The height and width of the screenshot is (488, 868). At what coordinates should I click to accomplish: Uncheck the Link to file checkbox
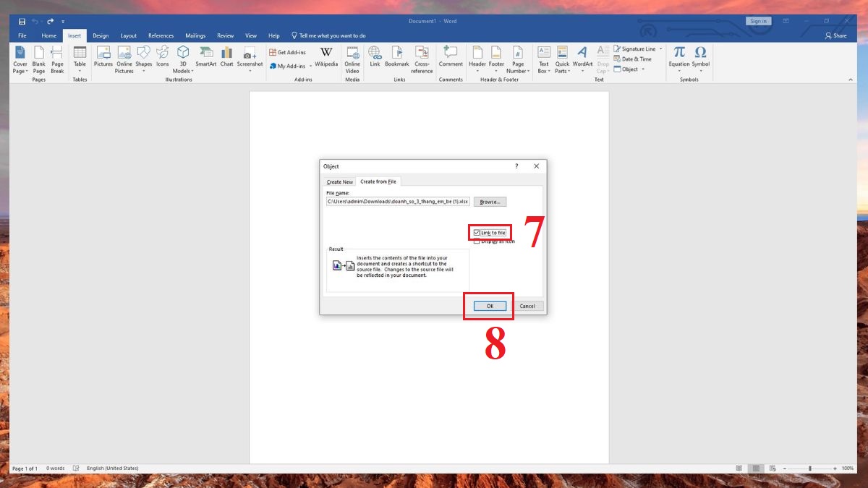point(477,233)
